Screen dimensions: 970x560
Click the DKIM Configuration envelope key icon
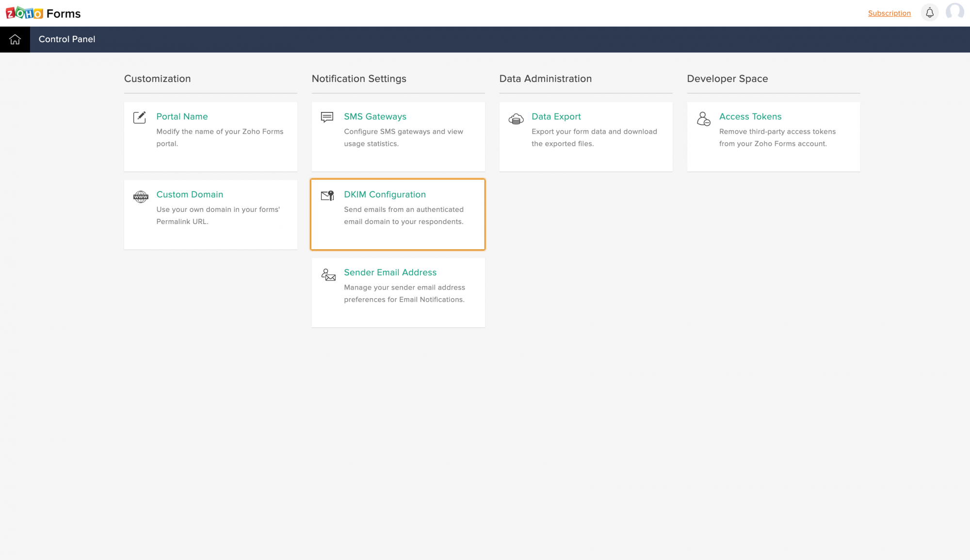(328, 195)
